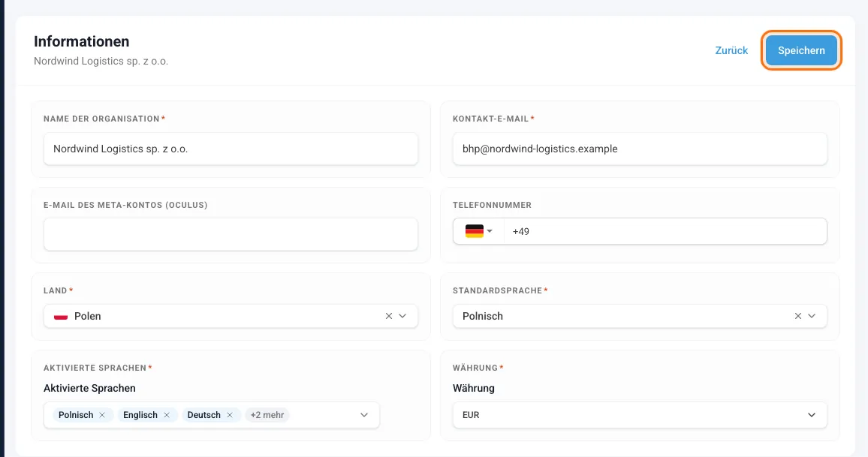Show the +2 mehr hidden languages
868x457 pixels.
[267, 415]
